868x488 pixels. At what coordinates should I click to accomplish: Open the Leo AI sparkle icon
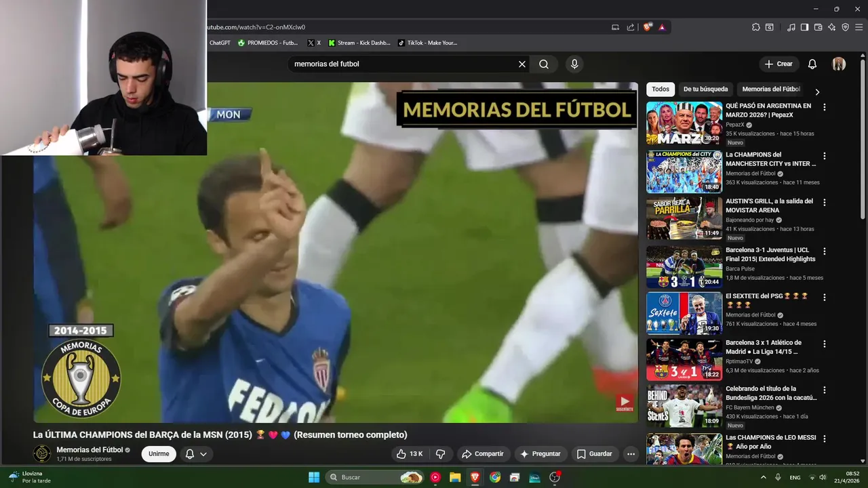click(x=831, y=27)
